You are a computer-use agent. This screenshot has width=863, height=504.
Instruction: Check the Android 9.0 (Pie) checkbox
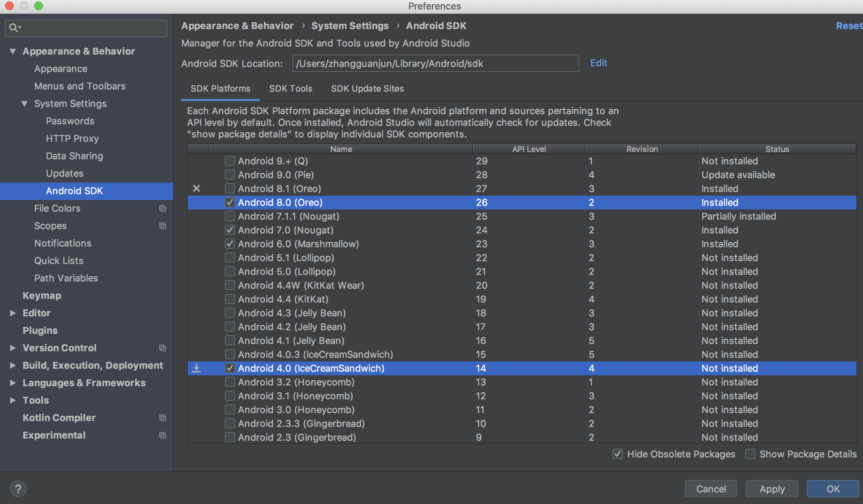230,175
